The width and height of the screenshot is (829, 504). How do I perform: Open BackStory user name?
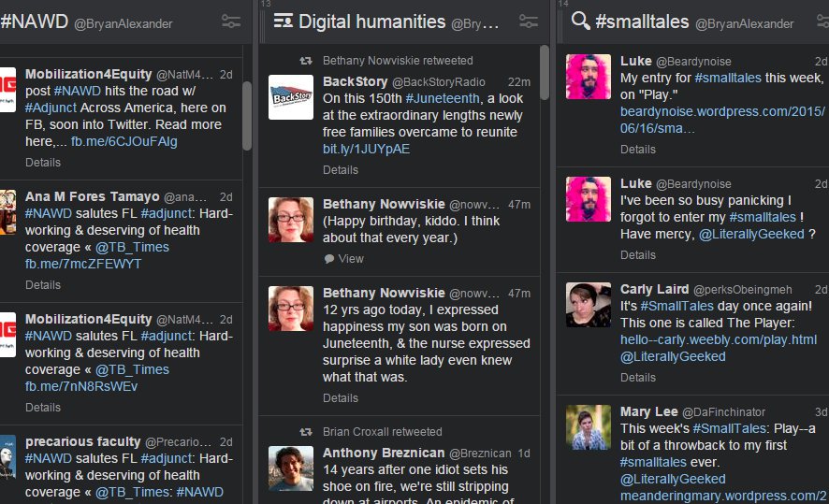tap(355, 82)
